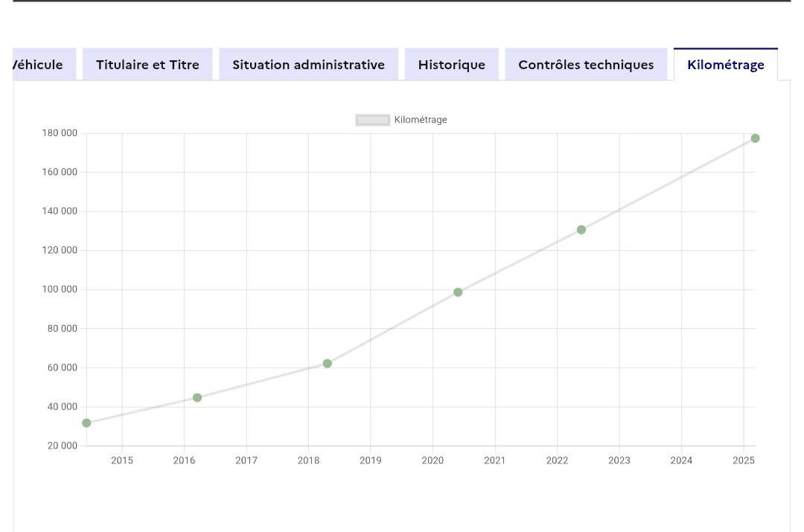Click the first data point before 2015

pyautogui.click(x=86, y=423)
